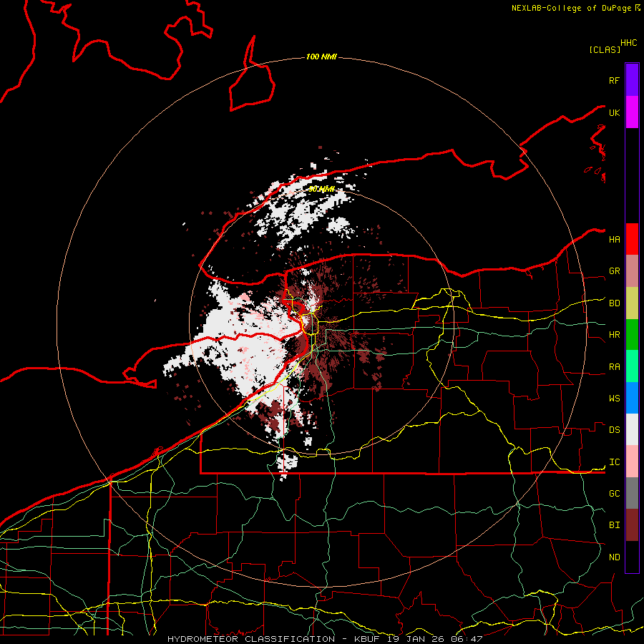This screenshot has width=644, height=644.
Task: Select the GR dusty pink legend swatch
Action: (x=632, y=271)
